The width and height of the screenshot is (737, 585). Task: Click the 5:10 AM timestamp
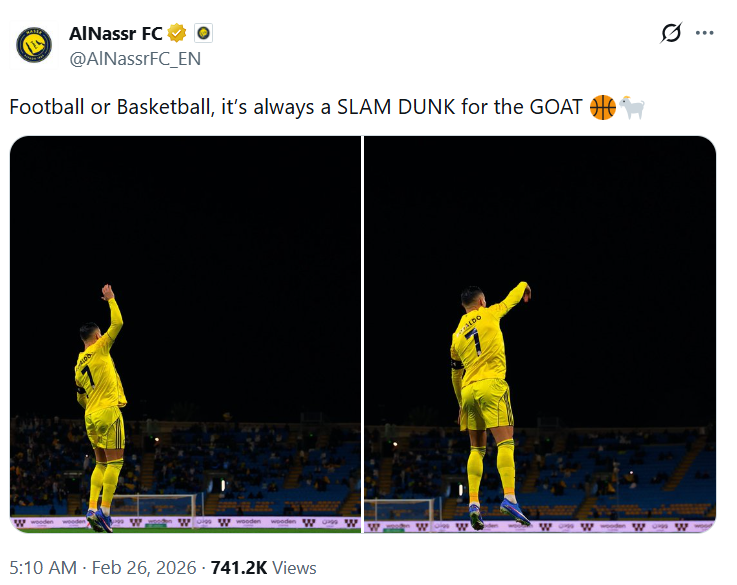coord(43,568)
